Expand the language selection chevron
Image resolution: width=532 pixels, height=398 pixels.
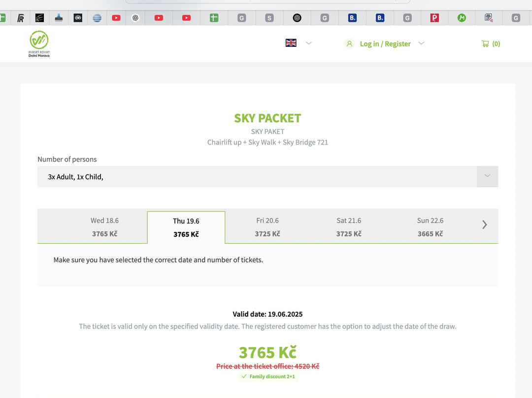309,43
